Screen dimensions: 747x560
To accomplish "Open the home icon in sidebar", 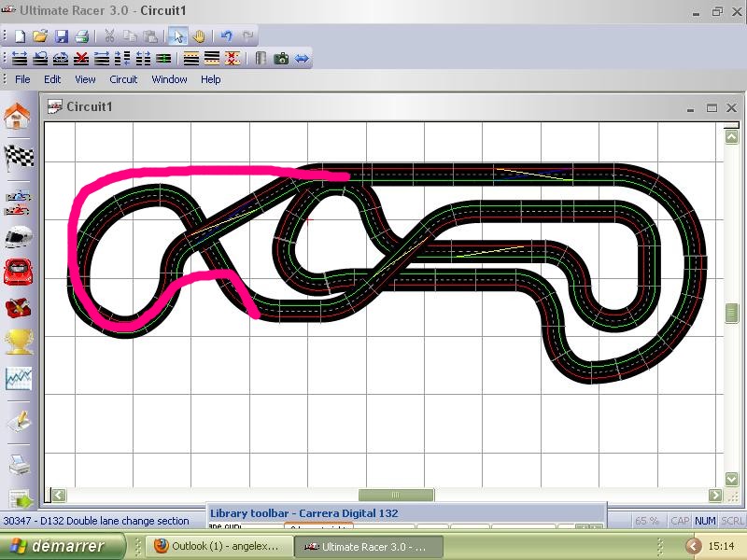I will tap(18, 117).
